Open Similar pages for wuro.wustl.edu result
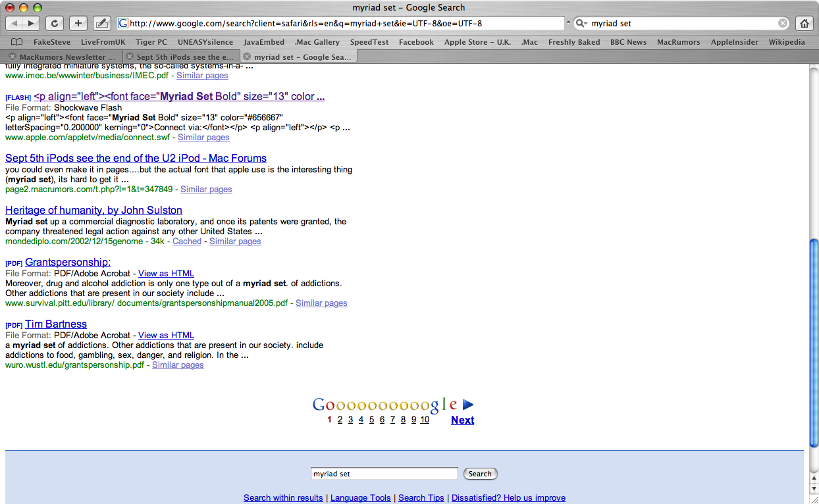 pyautogui.click(x=178, y=365)
